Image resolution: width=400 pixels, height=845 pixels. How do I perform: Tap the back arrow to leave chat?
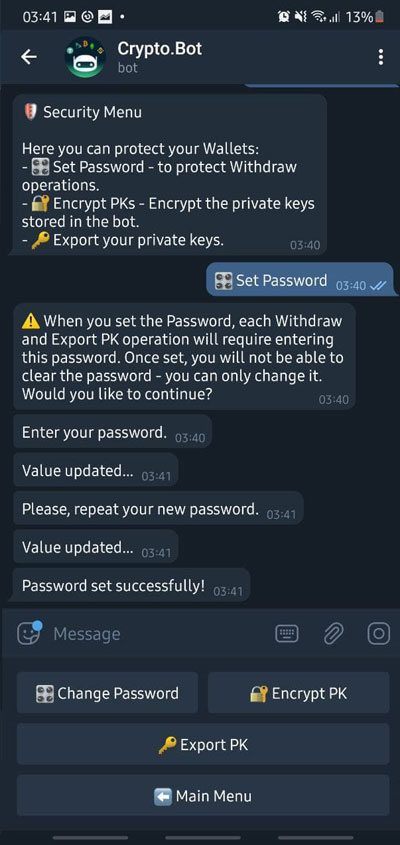pyautogui.click(x=29, y=57)
